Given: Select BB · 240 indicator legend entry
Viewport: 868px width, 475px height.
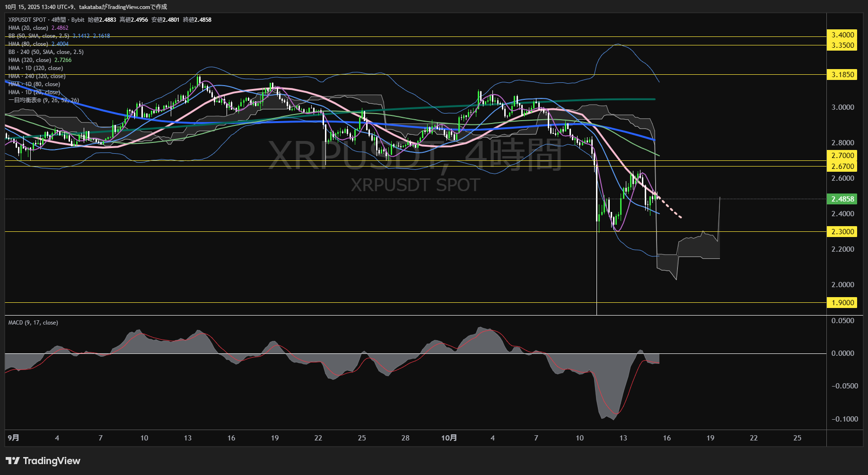Looking at the screenshot, I should [45, 52].
